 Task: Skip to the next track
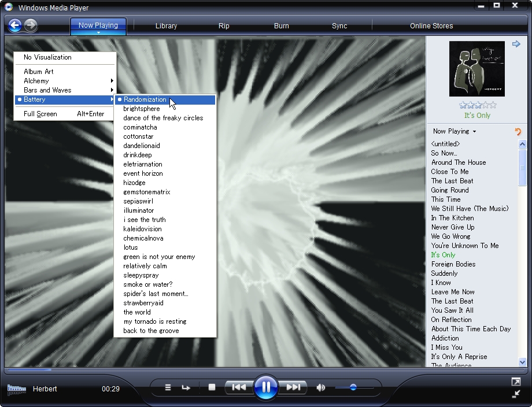point(293,387)
